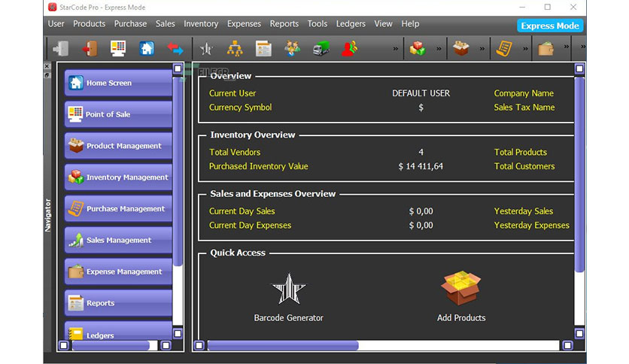Click main panel horizontal scrollbar thumb
The width and height of the screenshot is (629, 364).
(x=283, y=345)
